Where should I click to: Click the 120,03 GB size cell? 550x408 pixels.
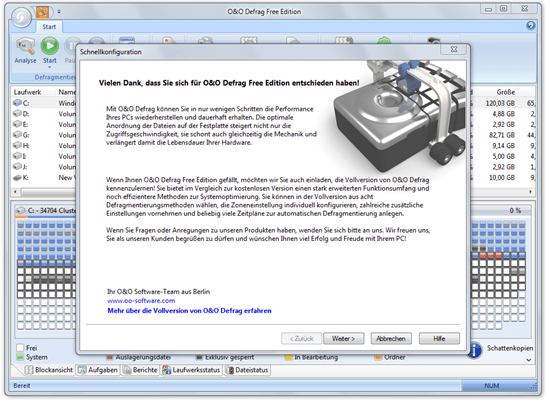tap(500, 103)
